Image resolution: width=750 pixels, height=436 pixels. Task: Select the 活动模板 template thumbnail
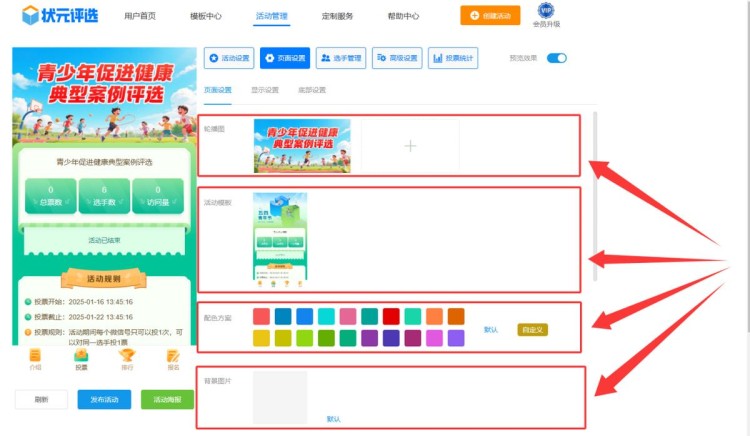[x=280, y=238]
